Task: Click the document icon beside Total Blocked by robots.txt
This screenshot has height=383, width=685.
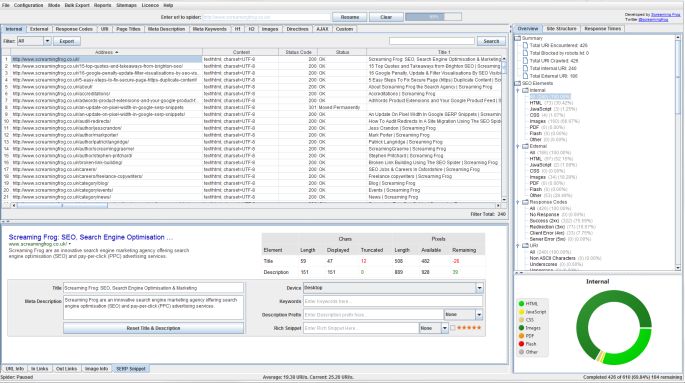Action: coord(526,53)
